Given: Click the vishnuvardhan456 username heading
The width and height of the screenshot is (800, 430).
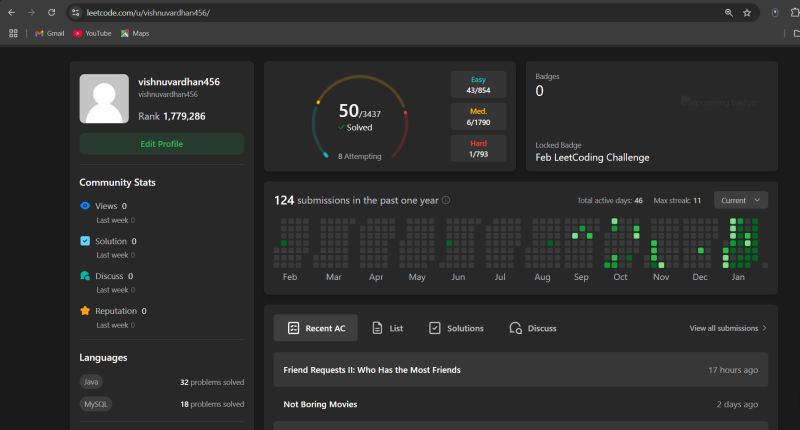Looking at the screenshot, I should tap(179, 82).
